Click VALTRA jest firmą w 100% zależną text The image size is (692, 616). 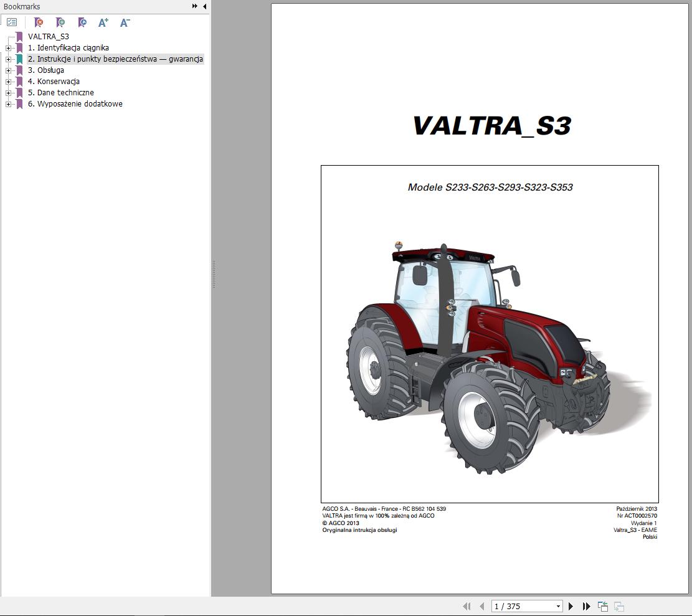(378, 515)
